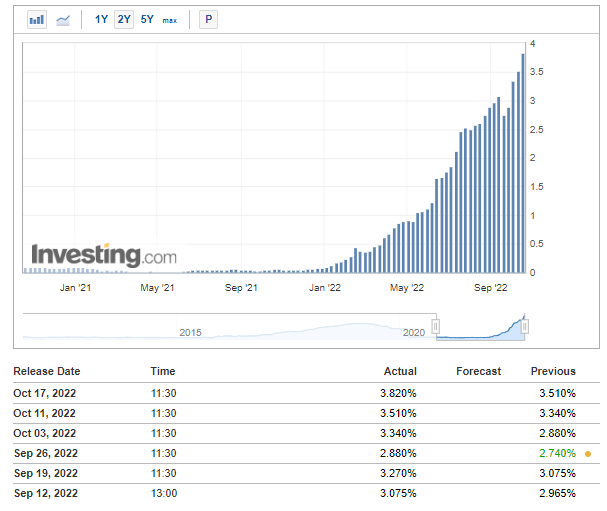Screen dimensions: 607x511
Task: Click the P button in chart toolbar
Action: tap(208, 19)
